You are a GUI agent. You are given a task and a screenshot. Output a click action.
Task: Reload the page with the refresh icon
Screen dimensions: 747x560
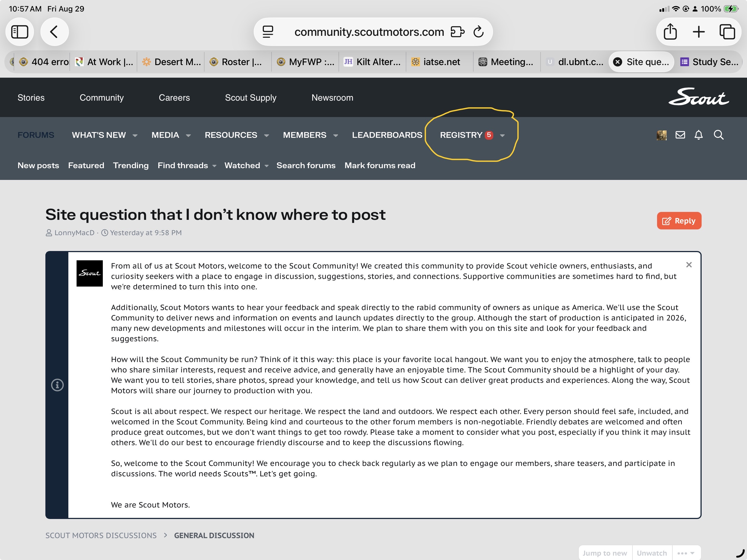tap(478, 32)
